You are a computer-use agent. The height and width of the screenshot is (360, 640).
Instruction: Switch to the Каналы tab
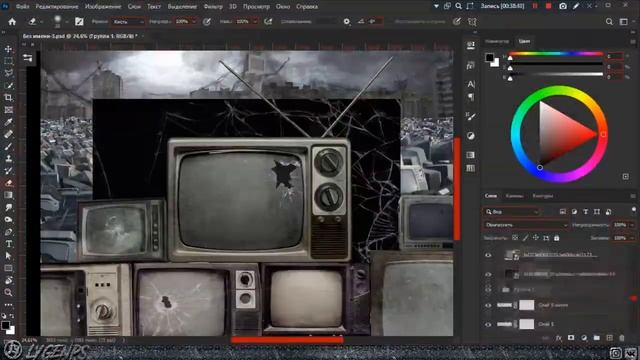(514, 196)
